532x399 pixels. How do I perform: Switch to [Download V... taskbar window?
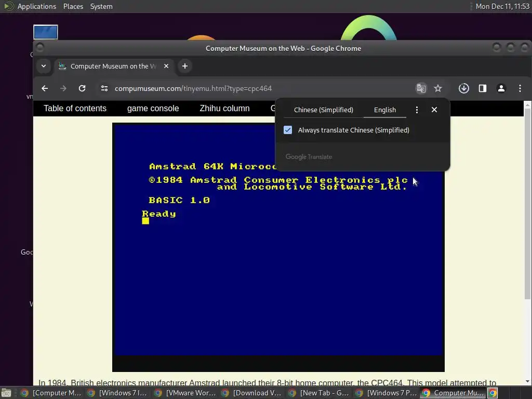tap(252, 393)
